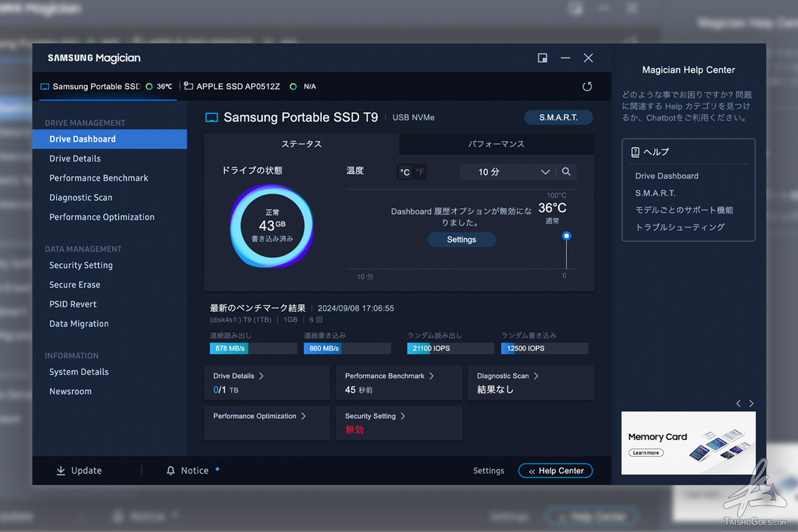Click benchmark timestamp 2024/09/08 17:06:55

point(356,309)
